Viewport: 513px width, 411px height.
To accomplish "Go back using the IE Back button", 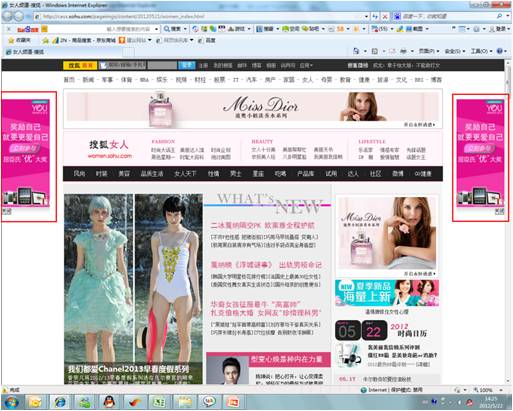I will click(x=7, y=16).
